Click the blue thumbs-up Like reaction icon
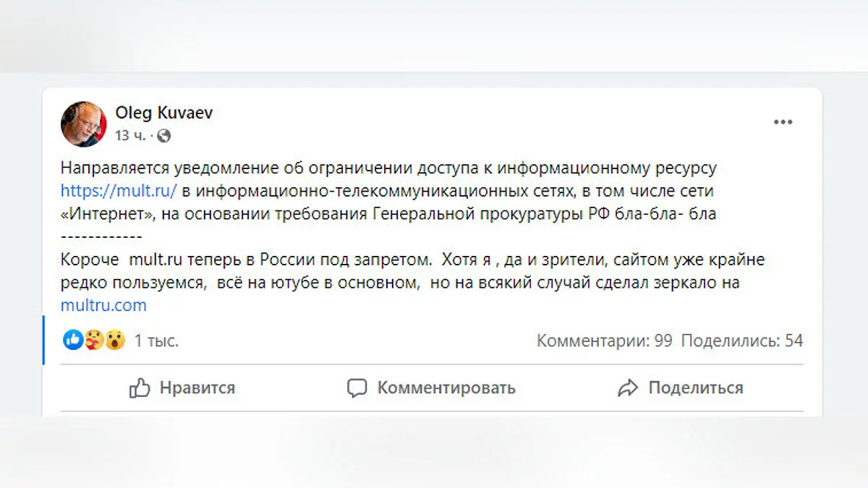Screen dimensions: 868x488 73,340
